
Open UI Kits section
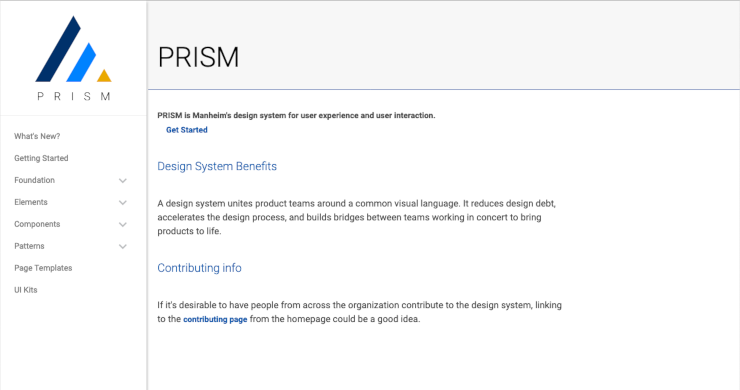click(x=25, y=290)
